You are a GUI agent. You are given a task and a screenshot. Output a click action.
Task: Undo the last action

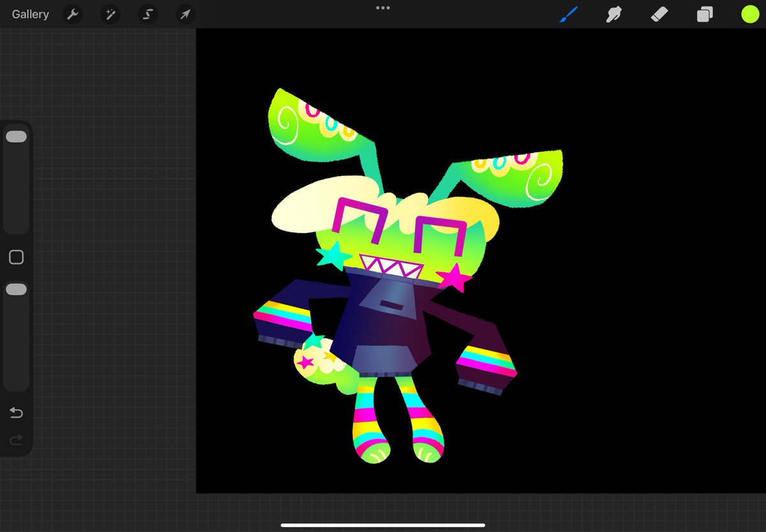pyautogui.click(x=16, y=413)
